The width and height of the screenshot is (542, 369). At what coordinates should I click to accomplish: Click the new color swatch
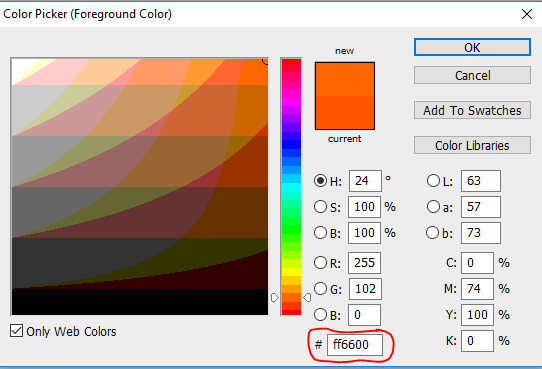tap(345, 79)
